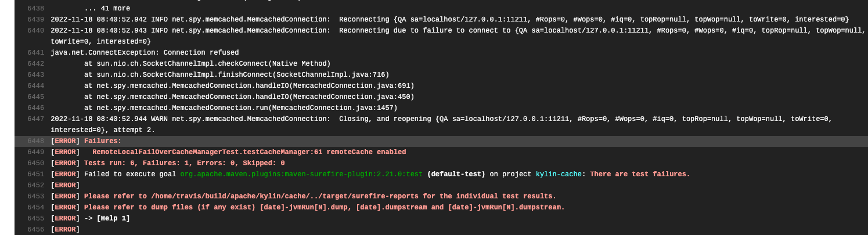Select log line number 6442
868x235 pixels.
tap(35, 64)
